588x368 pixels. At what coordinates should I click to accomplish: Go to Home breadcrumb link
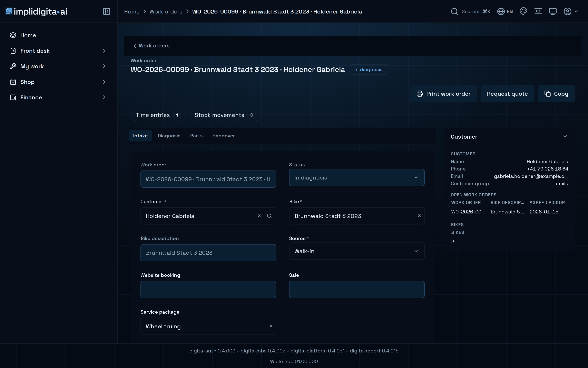point(132,11)
